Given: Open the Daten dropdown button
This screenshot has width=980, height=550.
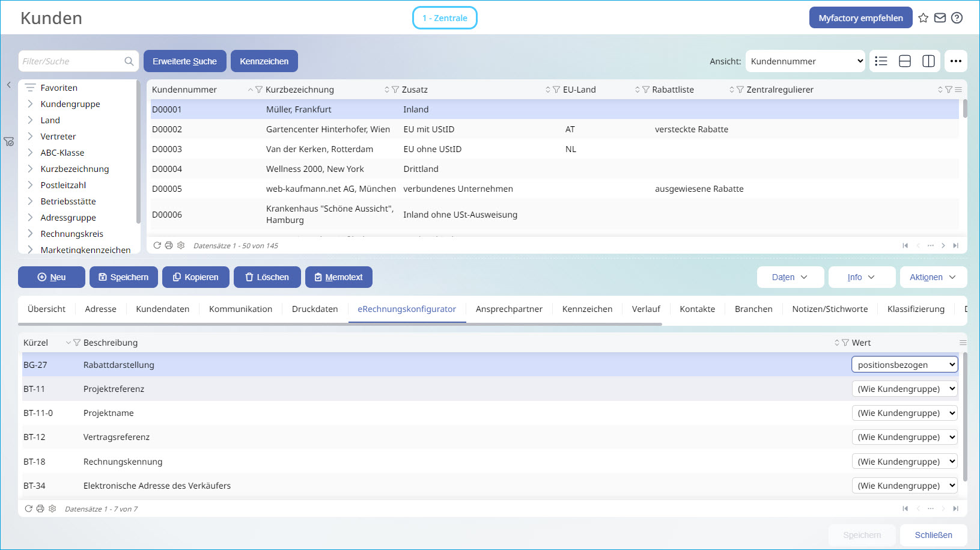Looking at the screenshot, I should click(x=790, y=277).
